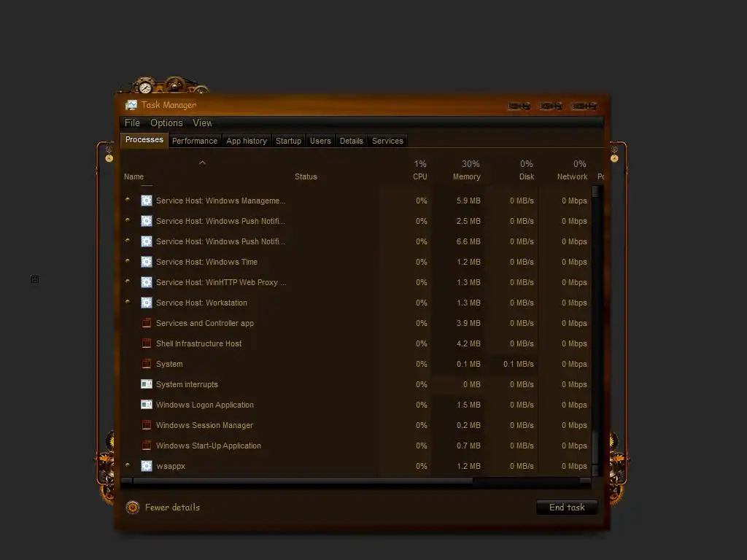This screenshot has width=747, height=560.
Task: Click the Windows Session Manager icon
Action: (x=146, y=425)
